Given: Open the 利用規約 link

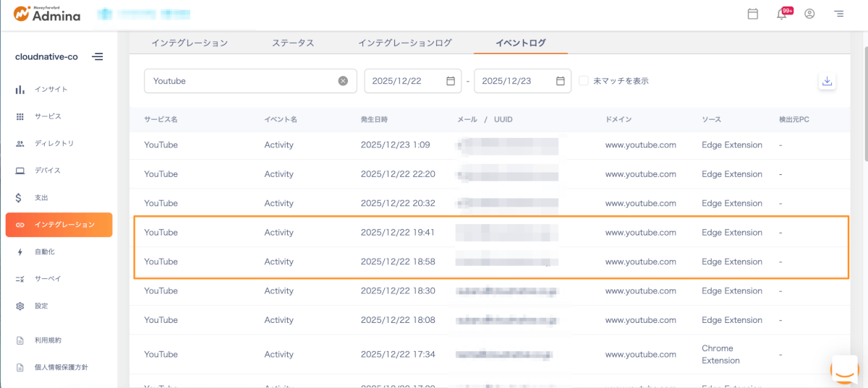Looking at the screenshot, I should pos(48,340).
